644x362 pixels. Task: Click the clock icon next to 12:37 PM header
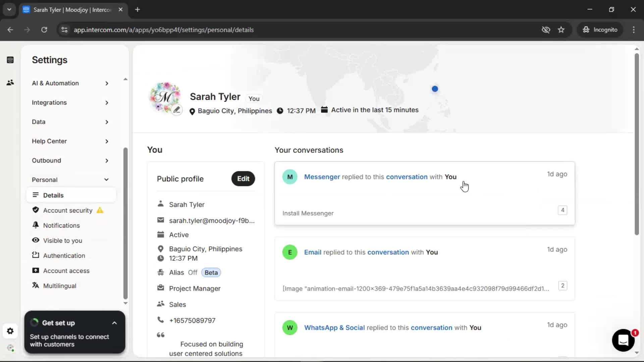point(280,111)
